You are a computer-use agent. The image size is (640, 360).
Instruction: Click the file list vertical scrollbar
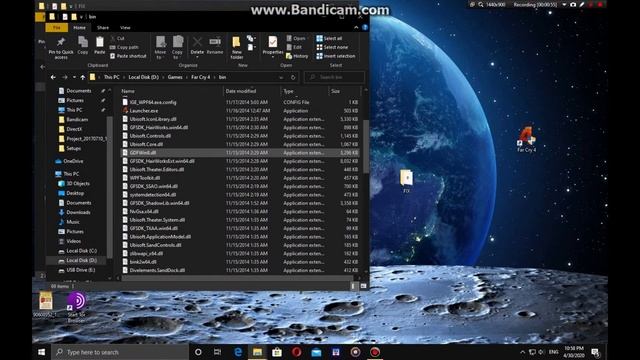pyautogui.click(x=366, y=146)
